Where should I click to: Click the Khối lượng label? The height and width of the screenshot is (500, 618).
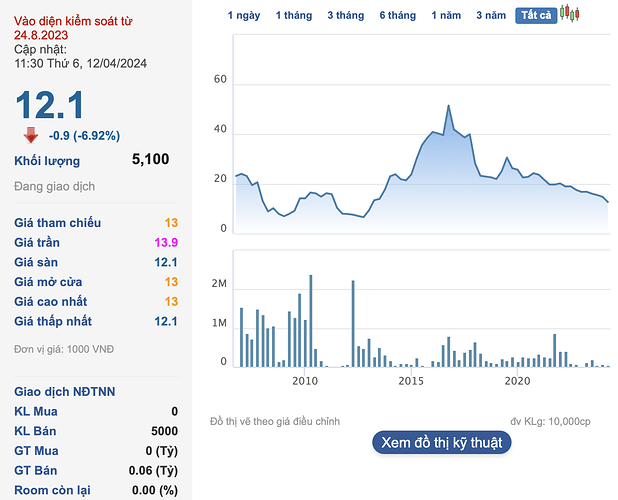[x=47, y=161]
